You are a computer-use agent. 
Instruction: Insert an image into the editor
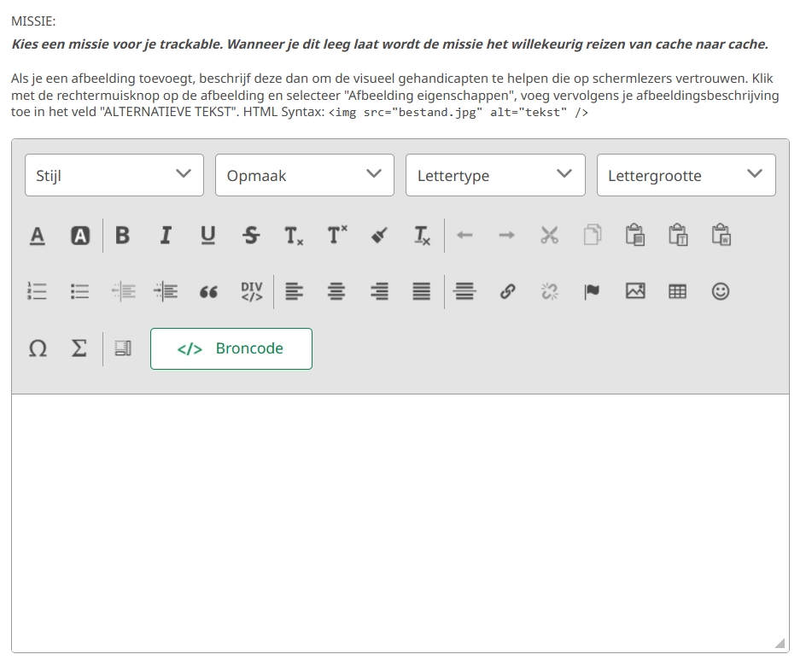click(635, 291)
